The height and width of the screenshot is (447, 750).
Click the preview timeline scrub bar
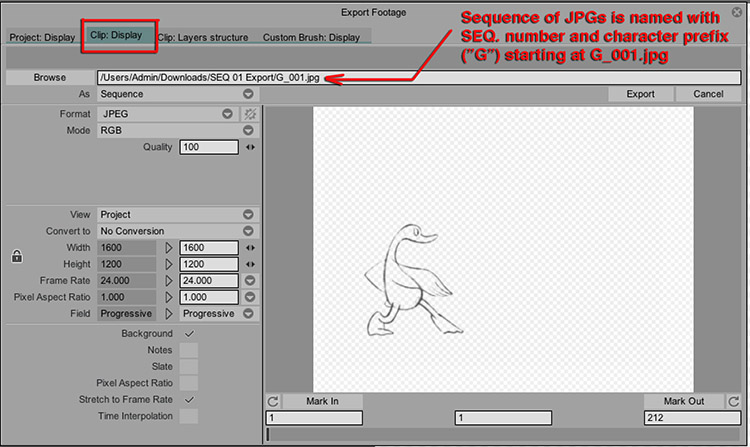point(503,434)
